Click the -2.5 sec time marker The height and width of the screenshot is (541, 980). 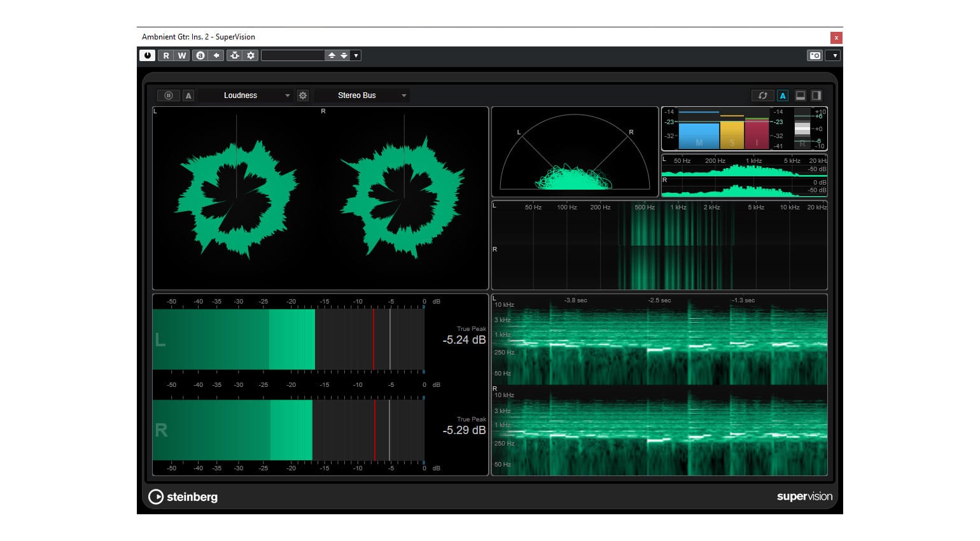(660, 300)
